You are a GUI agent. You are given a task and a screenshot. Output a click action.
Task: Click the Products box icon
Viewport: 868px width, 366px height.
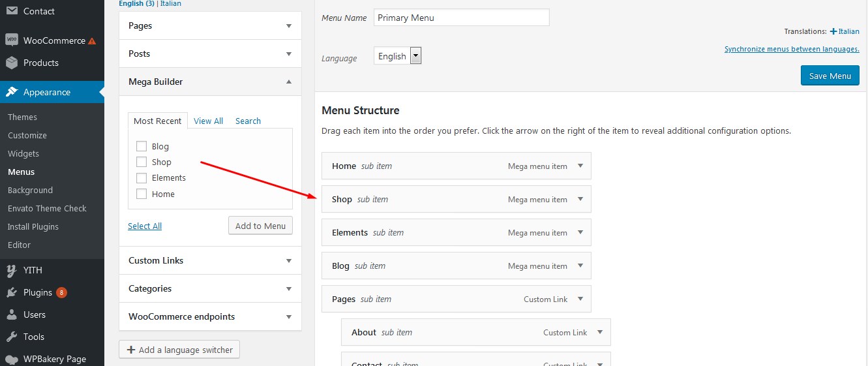click(x=12, y=63)
